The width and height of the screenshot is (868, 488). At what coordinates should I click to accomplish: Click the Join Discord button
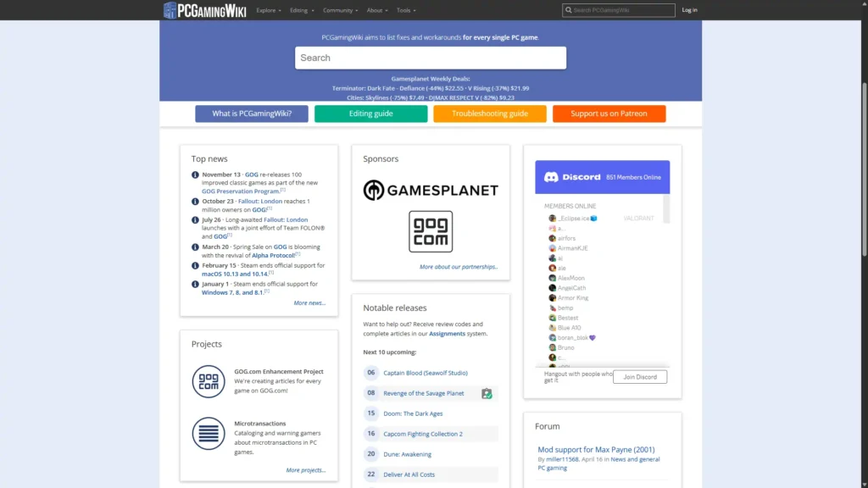[640, 377]
